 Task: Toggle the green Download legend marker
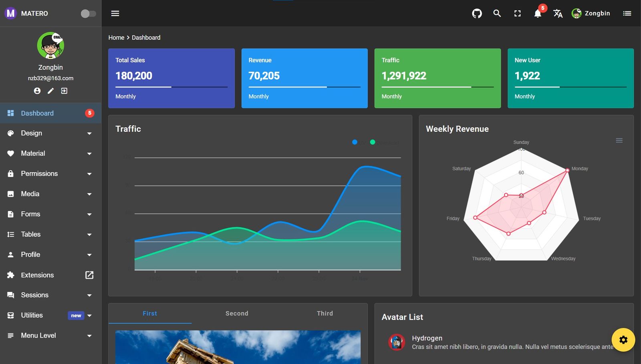tap(373, 142)
